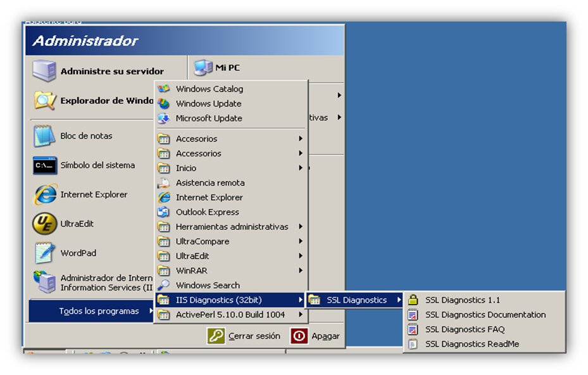Click the Outlook Express label
588x375 pixels.
tap(208, 212)
